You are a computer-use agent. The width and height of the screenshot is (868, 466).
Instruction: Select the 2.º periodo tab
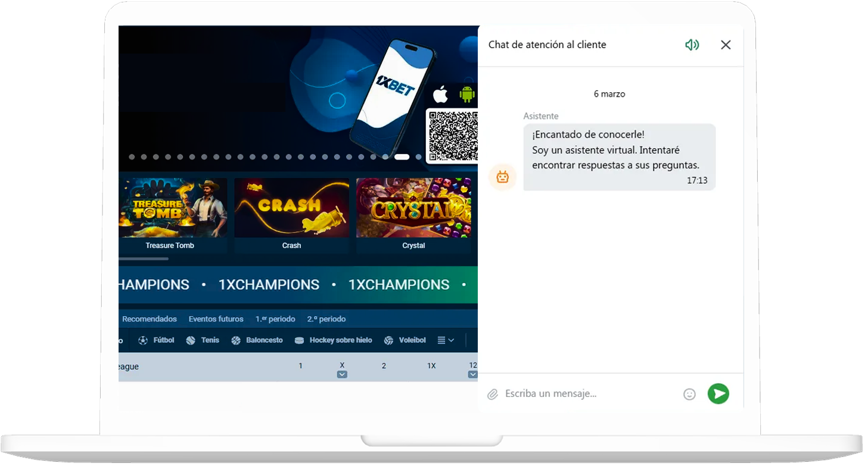326,319
